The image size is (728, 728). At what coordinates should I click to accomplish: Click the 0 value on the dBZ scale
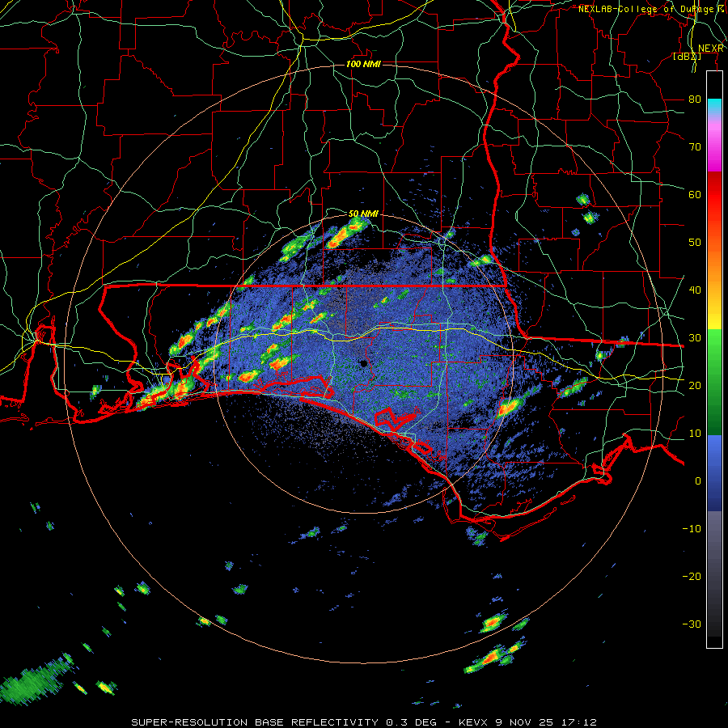point(698,481)
